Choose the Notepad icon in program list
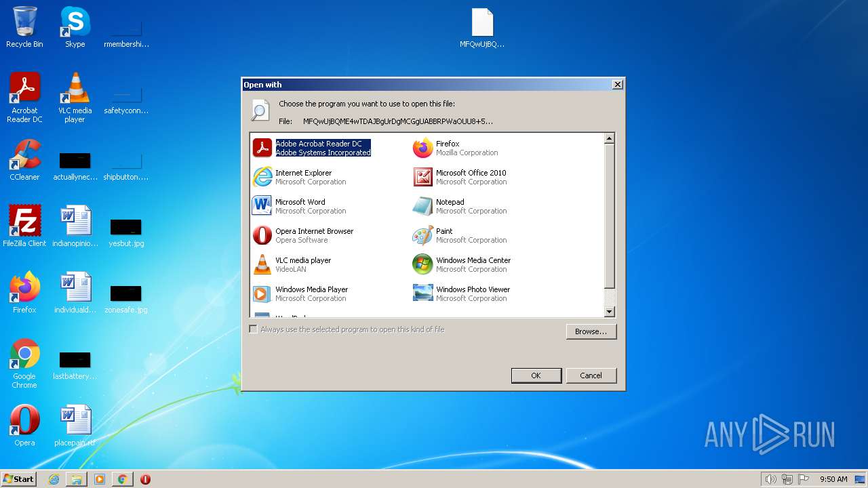 pos(422,206)
